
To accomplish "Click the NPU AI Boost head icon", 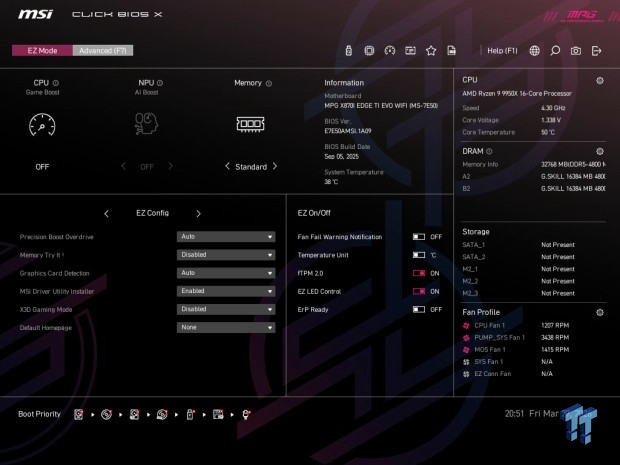I will tap(146, 123).
